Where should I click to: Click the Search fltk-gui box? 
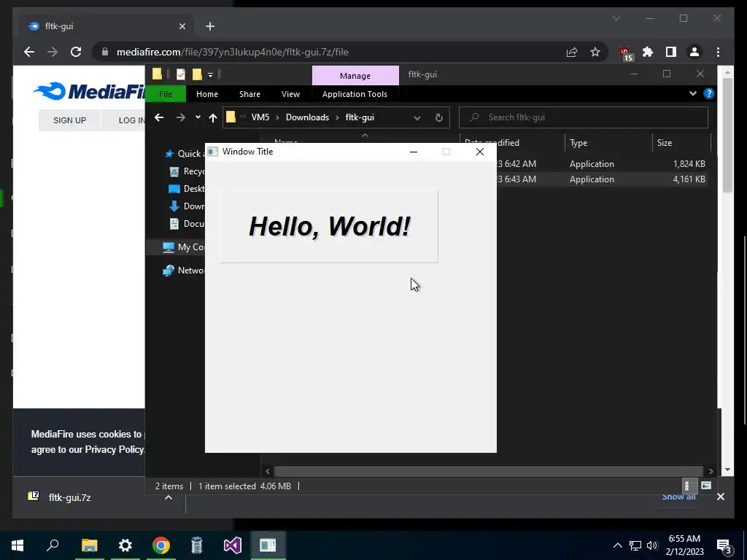pos(584,117)
